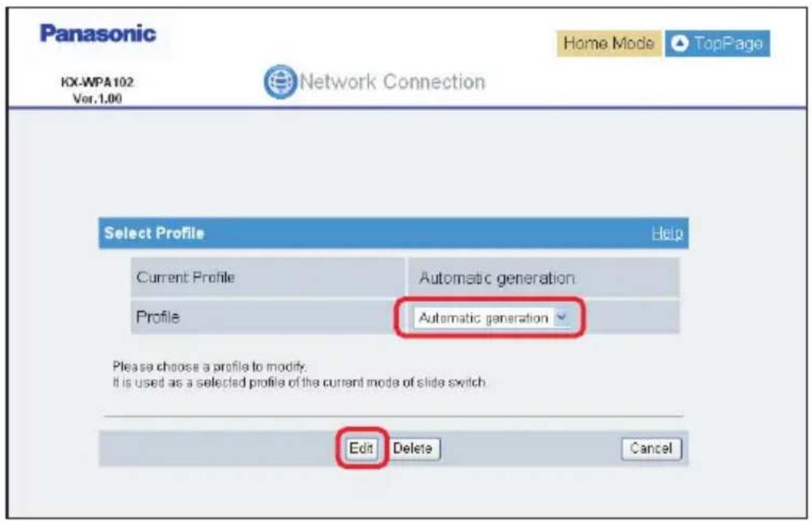Click the Current Profile value Automatic generation
Screen dimensions: 812x521
click(497, 278)
